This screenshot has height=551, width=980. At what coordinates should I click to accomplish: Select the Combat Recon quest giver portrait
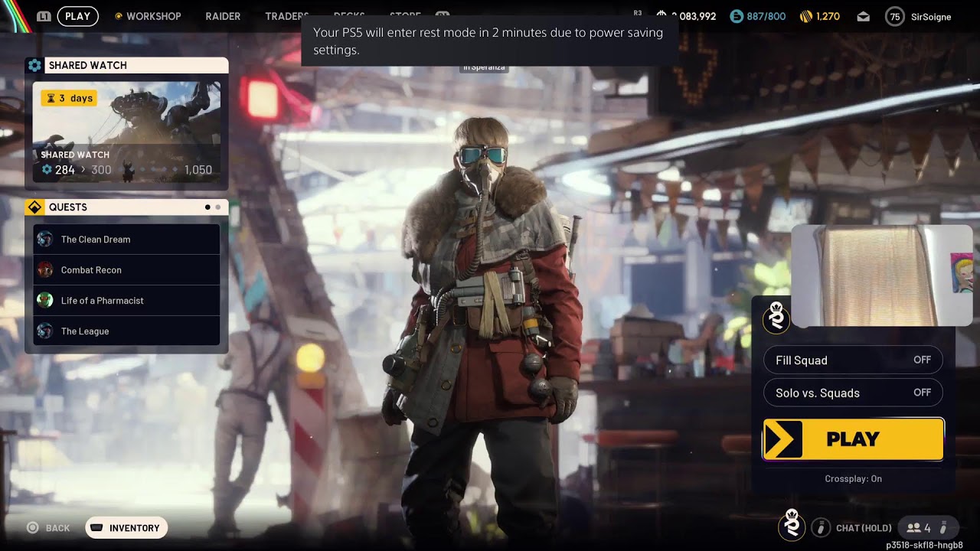click(x=45, y=270)
